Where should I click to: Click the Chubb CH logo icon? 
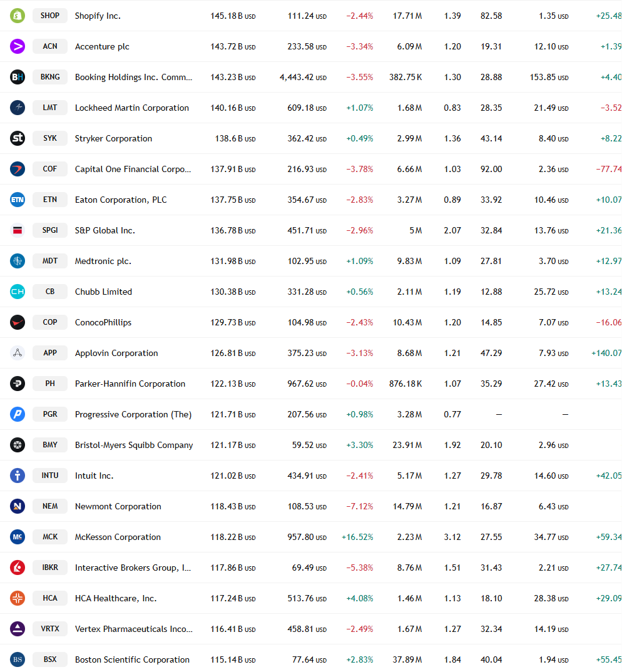18,292
